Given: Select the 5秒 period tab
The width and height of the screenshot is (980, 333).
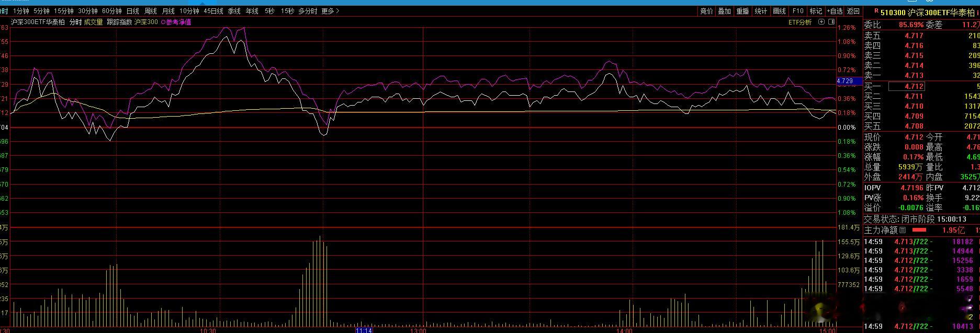Looking at the screenshot, I should [269, 11].
